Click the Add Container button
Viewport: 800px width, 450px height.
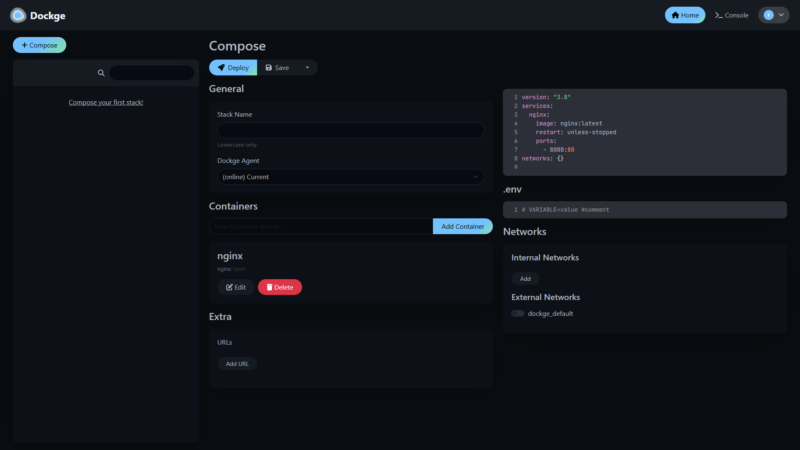point(462,226)
